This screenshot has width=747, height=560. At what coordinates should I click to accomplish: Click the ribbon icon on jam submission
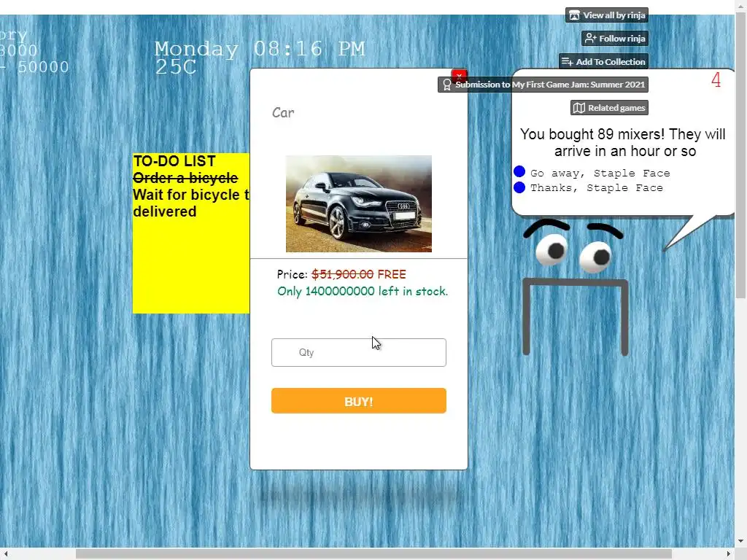(x=447, y=85)
